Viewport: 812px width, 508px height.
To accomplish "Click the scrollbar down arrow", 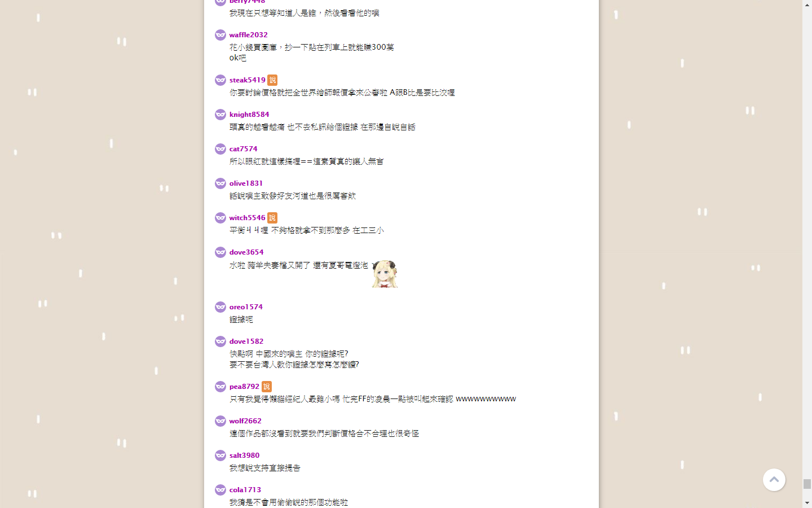I will (807, 503).
